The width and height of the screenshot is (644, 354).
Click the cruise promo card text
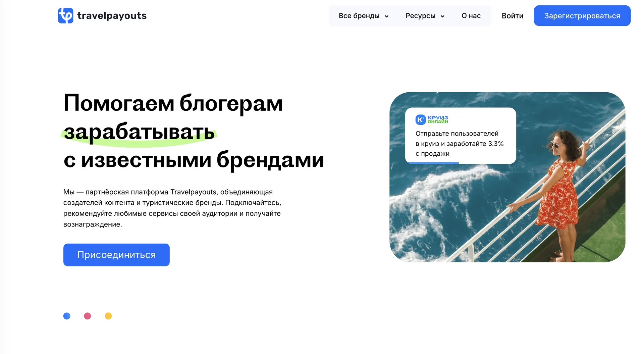(x=460, y=144)
